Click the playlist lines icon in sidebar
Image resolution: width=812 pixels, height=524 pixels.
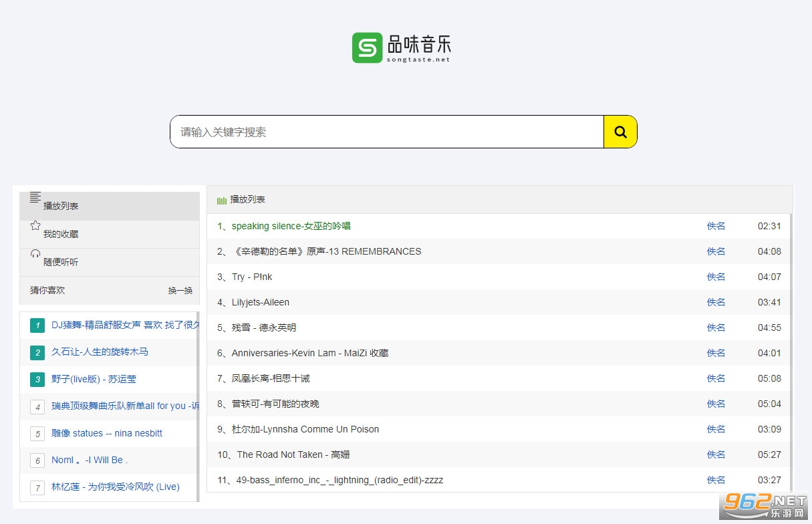[35, 197]
